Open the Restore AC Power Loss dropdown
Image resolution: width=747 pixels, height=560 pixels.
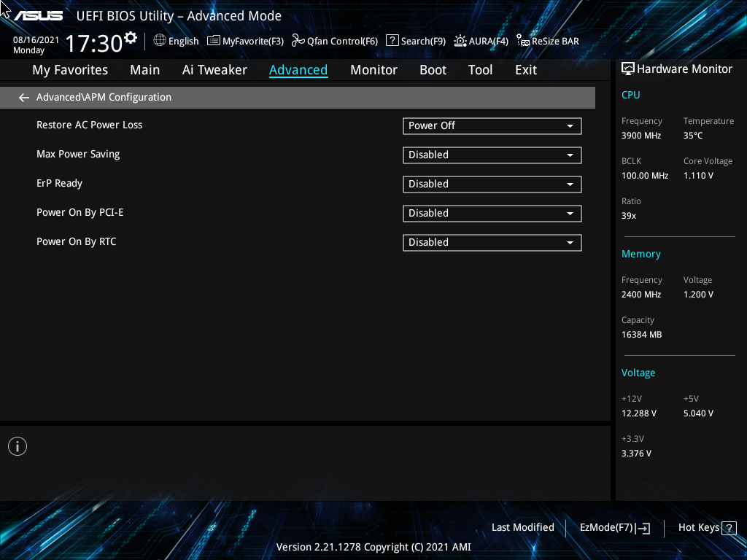point(492,125)
